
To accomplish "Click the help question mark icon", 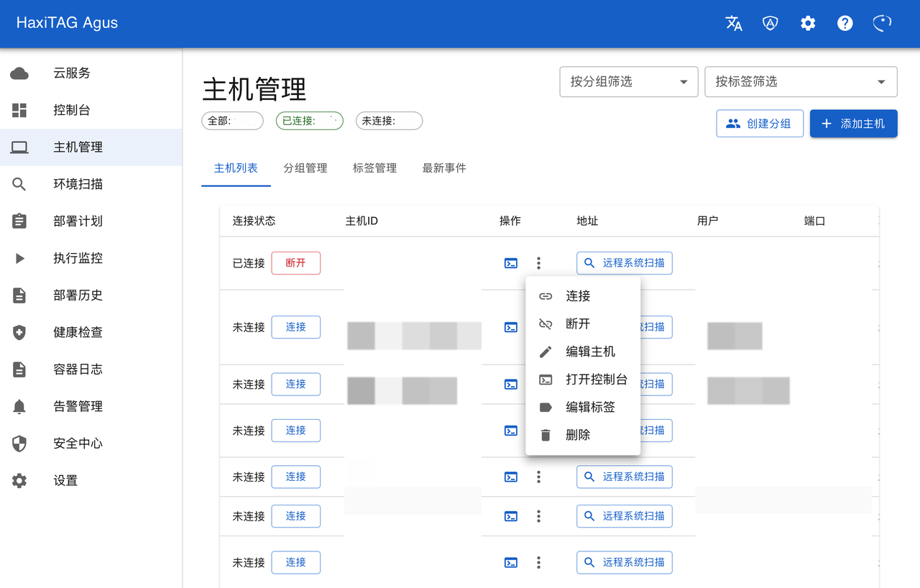I will [x=845, y=23].
